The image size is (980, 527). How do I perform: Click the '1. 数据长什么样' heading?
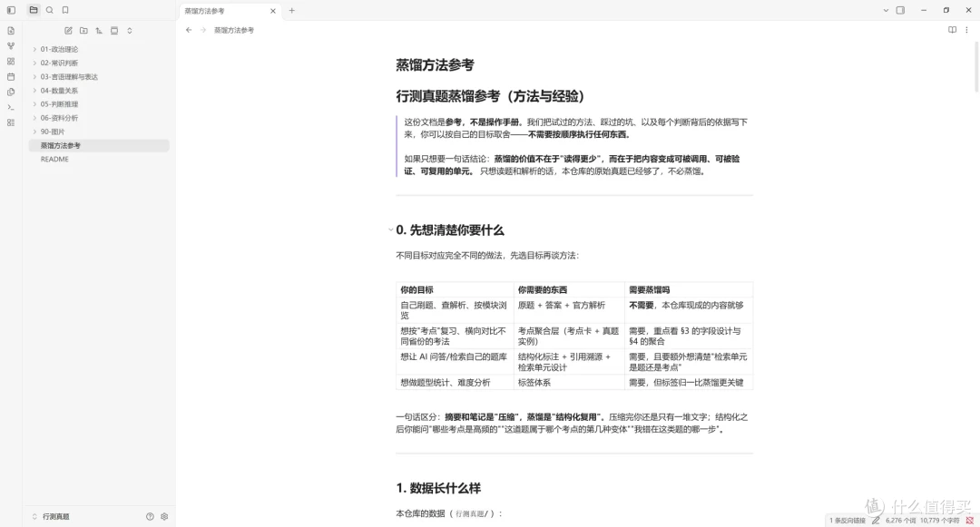click(438, 488)
